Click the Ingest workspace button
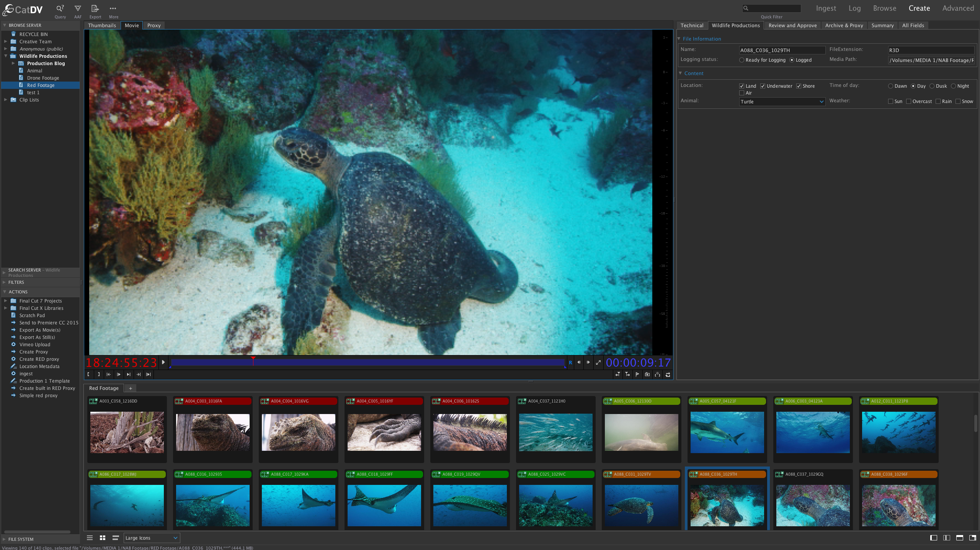 click(826, 8)
